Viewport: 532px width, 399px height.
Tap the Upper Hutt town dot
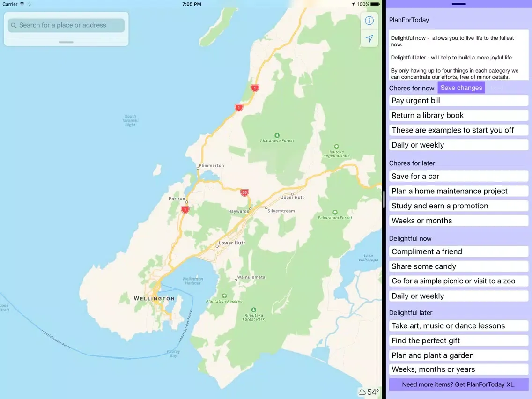click(292, 194)
